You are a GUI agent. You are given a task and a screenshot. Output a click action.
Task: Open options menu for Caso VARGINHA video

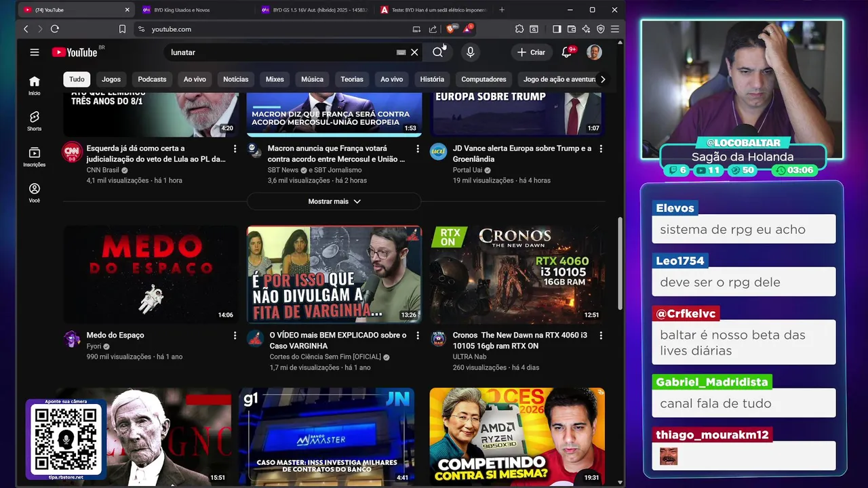tap(418, 335)
